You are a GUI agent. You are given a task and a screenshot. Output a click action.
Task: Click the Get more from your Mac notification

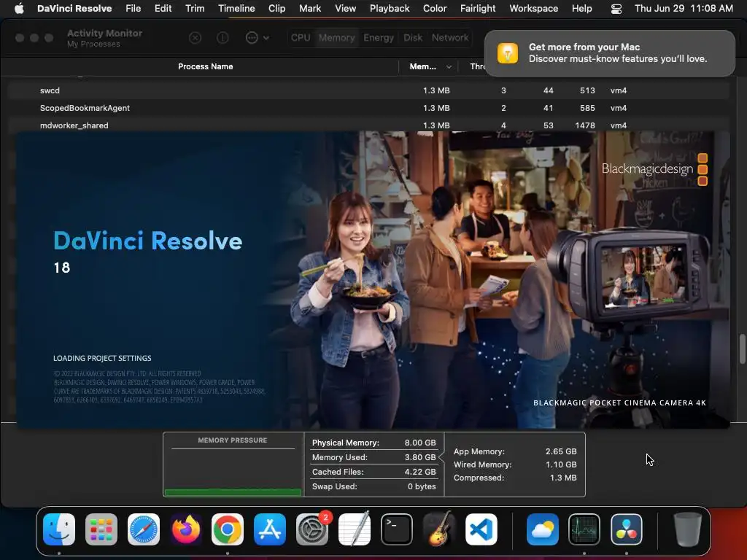click(609, 52)
